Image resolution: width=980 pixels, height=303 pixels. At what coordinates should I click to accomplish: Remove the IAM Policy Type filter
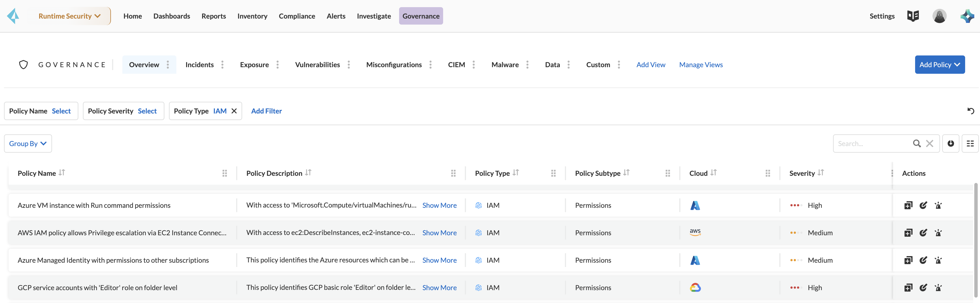click(234, 111)
